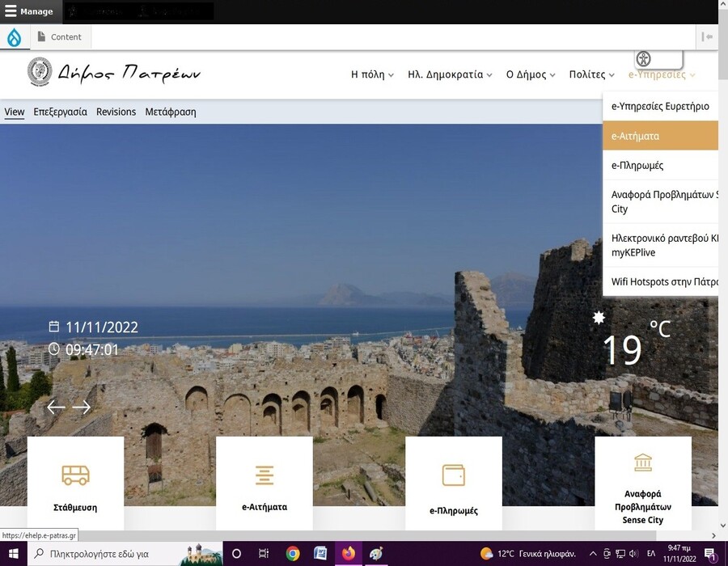Click the Στάθμευση bus icon card
This screenshot has height=566, width=728.
(x=75, y=475)
